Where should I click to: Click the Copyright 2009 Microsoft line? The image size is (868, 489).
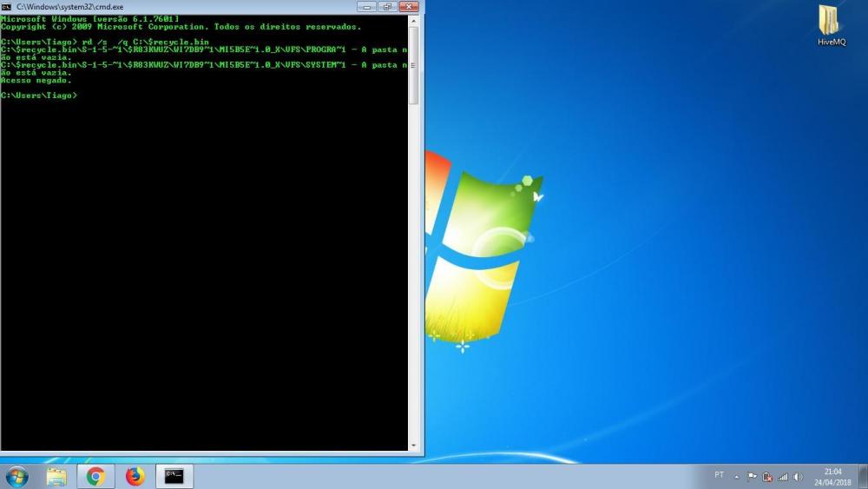point(181,27)
